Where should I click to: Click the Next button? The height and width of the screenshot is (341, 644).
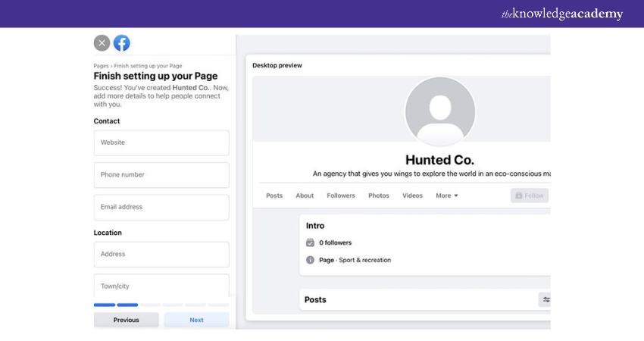point(196,320)
